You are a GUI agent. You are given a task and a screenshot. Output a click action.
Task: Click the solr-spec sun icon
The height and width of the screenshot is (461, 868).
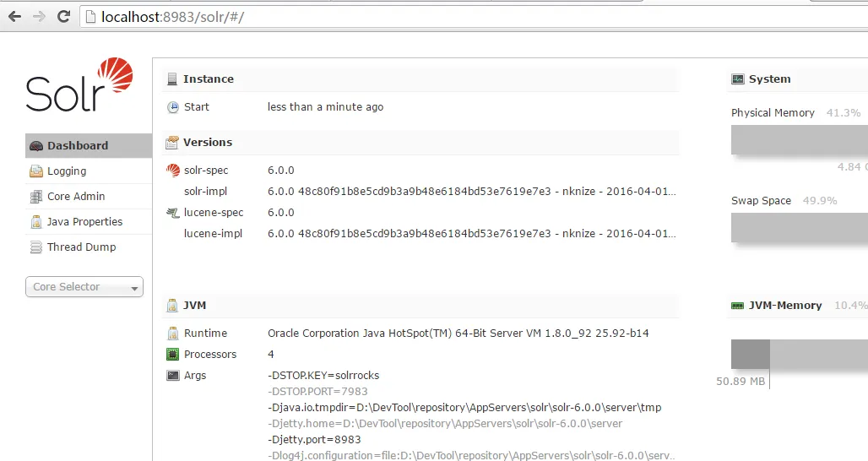tap(173, 171)
